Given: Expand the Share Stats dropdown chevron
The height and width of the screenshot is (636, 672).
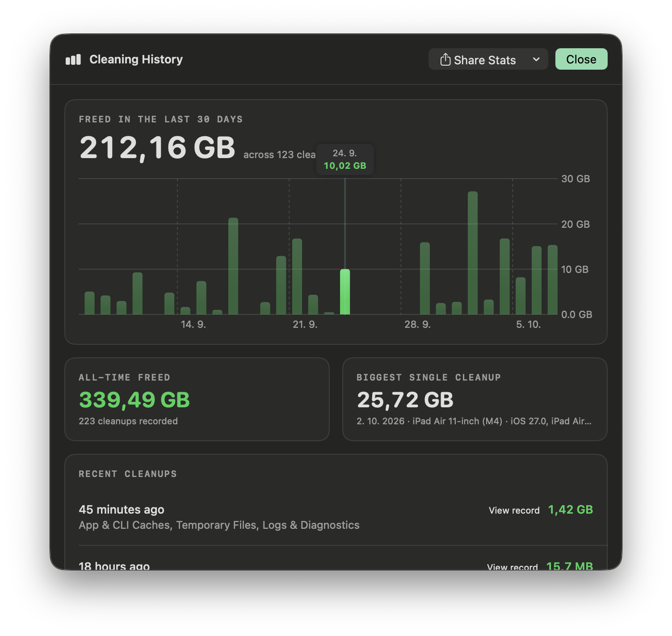Looking at the screenshot, I should (536, 59).
